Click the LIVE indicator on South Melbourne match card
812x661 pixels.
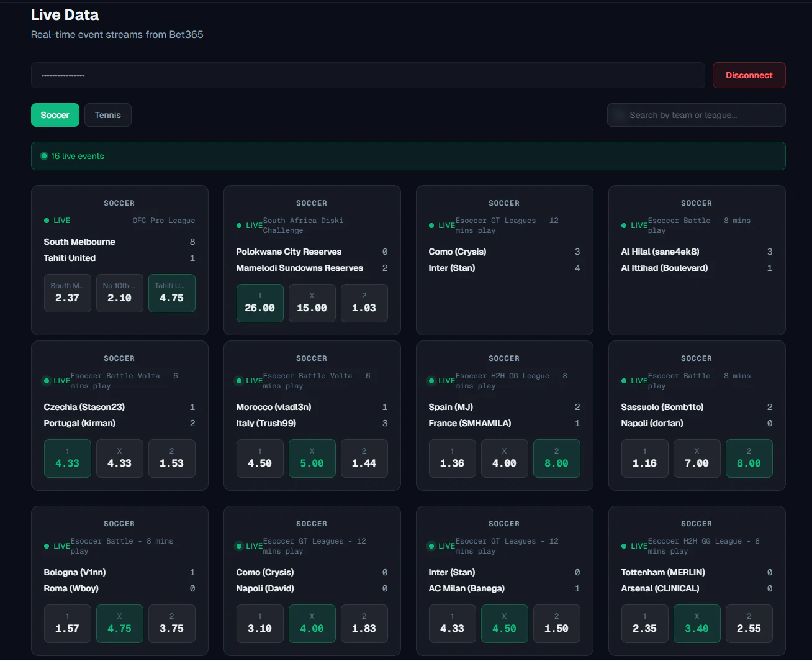pos(57,221)
